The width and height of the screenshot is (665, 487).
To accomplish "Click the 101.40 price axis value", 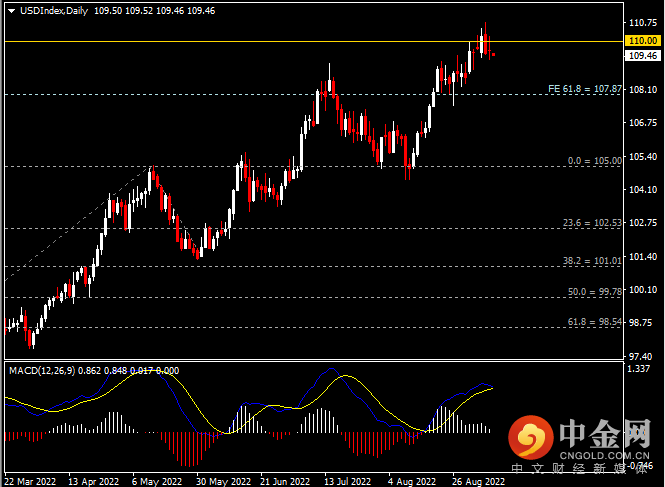I will point(643,256).
